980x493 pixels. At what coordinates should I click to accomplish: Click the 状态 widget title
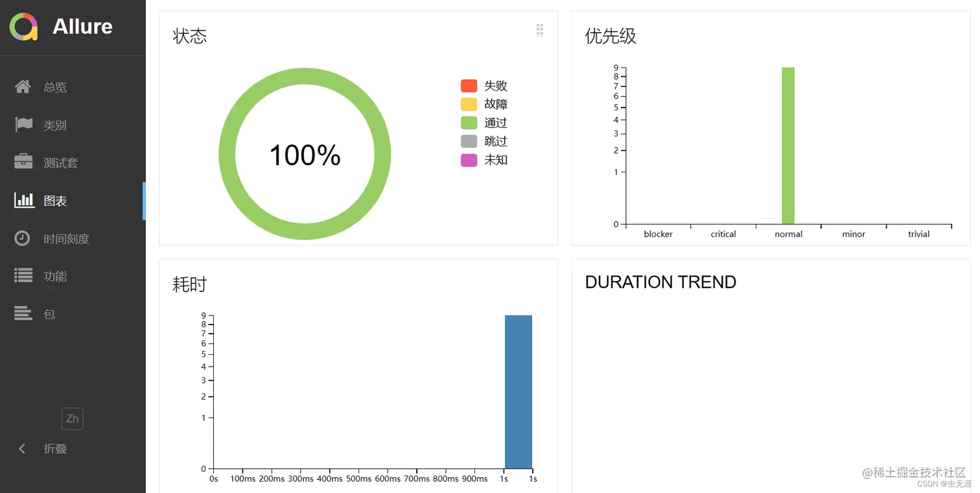pyautogui.click(x=190, y=36)
